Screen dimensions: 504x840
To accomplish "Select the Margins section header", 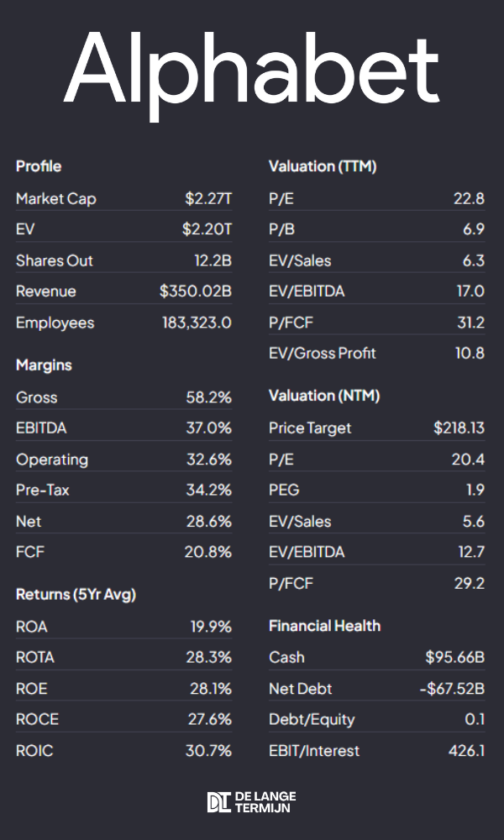I will (x=44, y=365).
